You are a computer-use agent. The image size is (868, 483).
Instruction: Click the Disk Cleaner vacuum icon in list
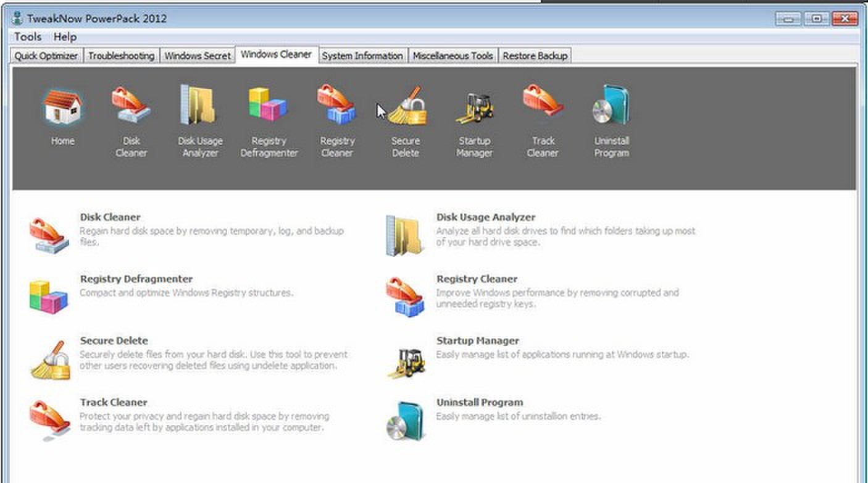(x=49, y=235)
